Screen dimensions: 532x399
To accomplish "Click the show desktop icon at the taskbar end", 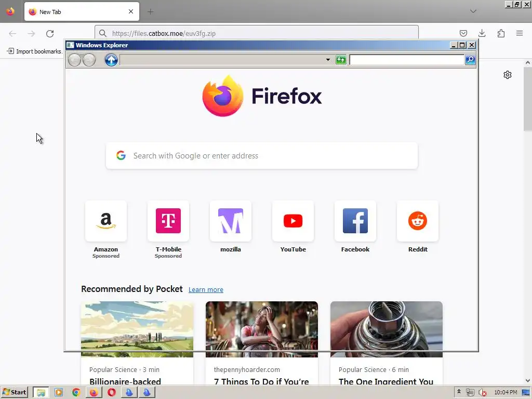I will click(x=526, y=393).
